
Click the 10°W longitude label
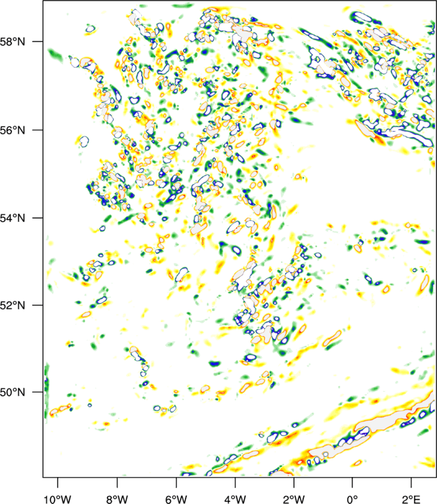coord(58,499)
